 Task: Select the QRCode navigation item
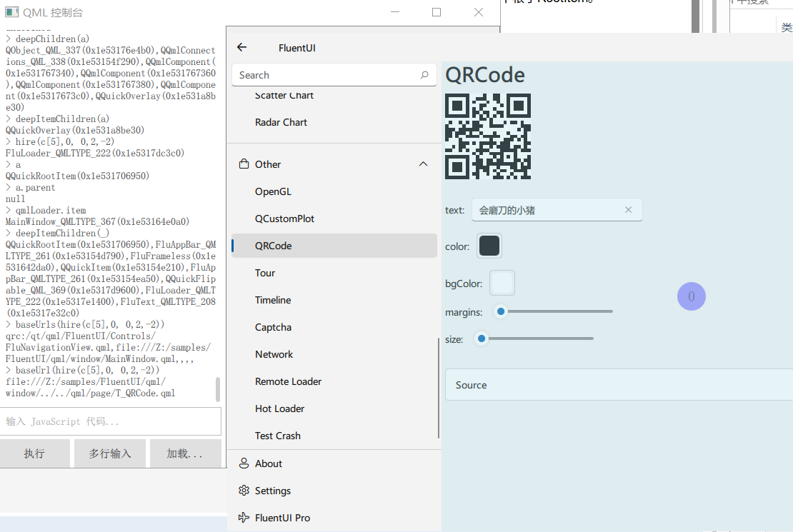[x=334, y=246]
